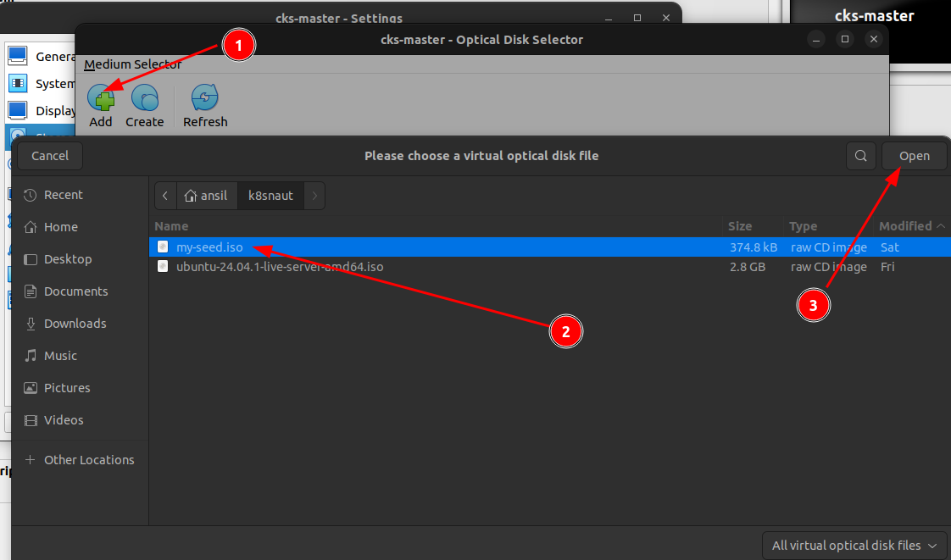Viewport: 951px width, 560px height.
Task: Select the ubuntu-24.04.1-live-server-amd64.iso file
Action: coord(279,267)
